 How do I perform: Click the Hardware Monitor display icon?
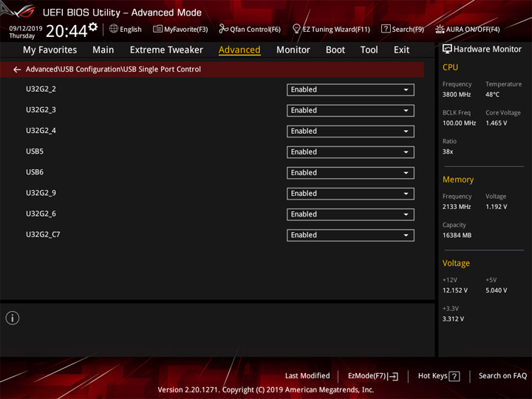[x=447, y=49]
